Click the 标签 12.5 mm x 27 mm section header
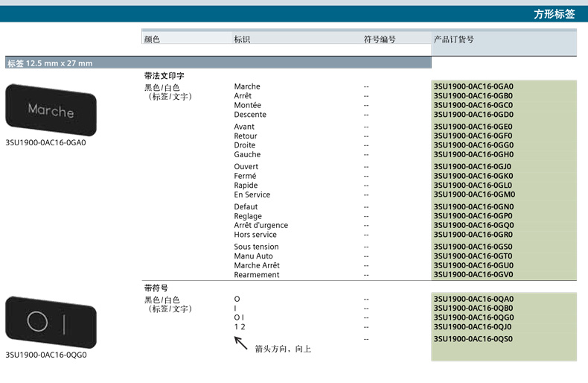Image resolution: width=588 pixels, height=383 pixels. click(x=50, y=63)
